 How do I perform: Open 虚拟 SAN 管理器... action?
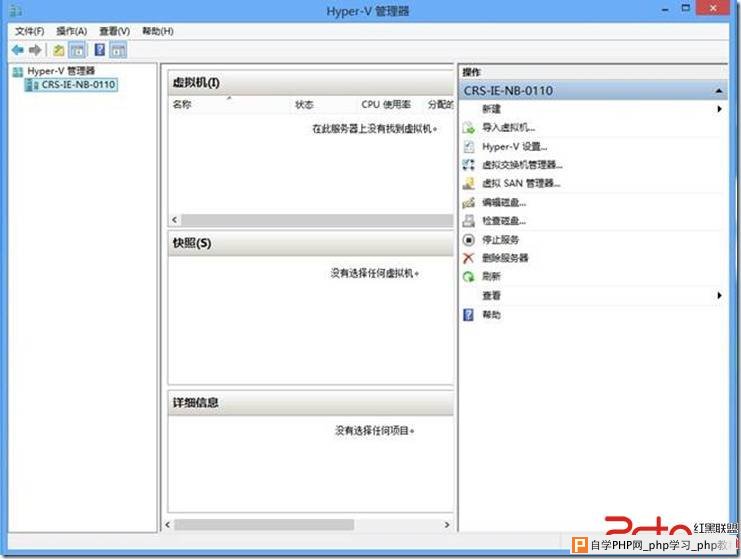point(521,183)
